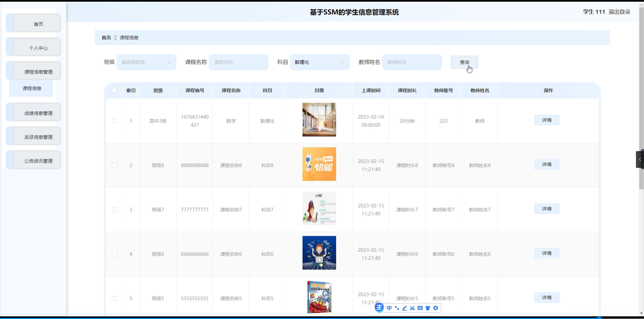Open the orange cover thumbnail for 课程名称8
Screen dimensions: 644x319
(319, 164)
